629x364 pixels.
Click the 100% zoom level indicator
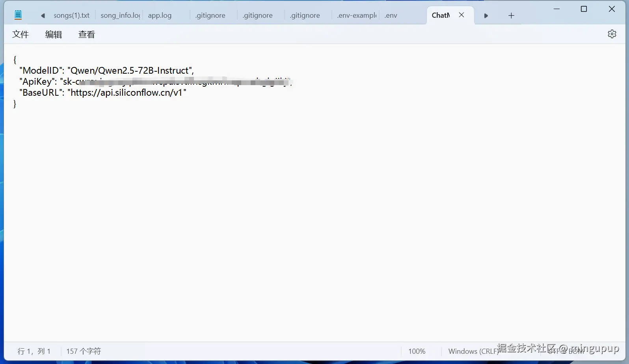417,351
